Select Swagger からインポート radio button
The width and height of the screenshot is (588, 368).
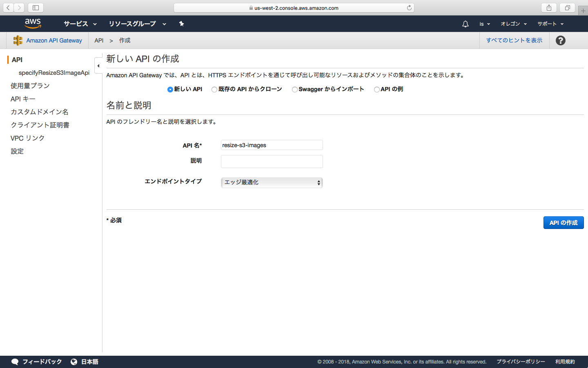tap(294, 90)
